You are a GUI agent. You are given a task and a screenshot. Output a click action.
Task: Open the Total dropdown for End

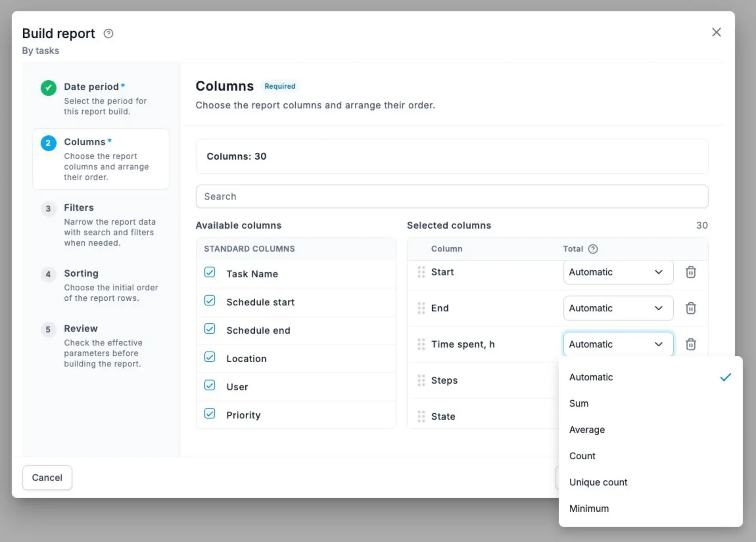618,308
